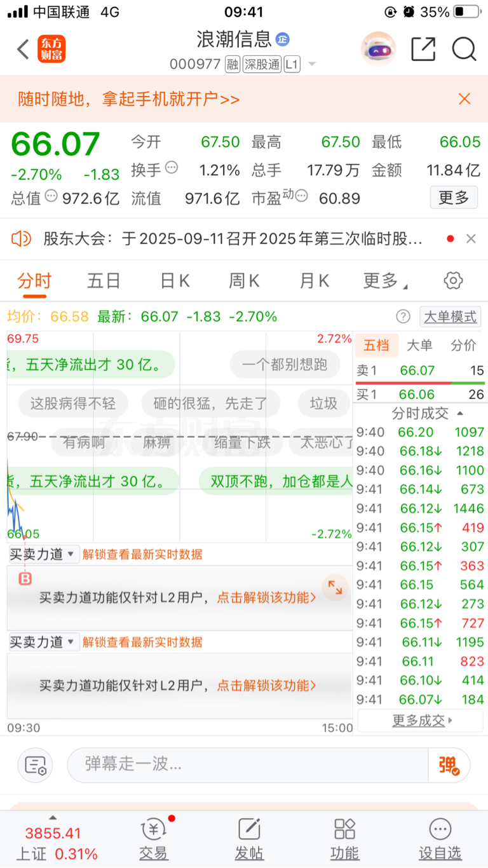Image resolution: width=488 pixels, height=868 pixels.
Task: Tap the buy-sell ratio bar
Action: click(x=420, y=383)
